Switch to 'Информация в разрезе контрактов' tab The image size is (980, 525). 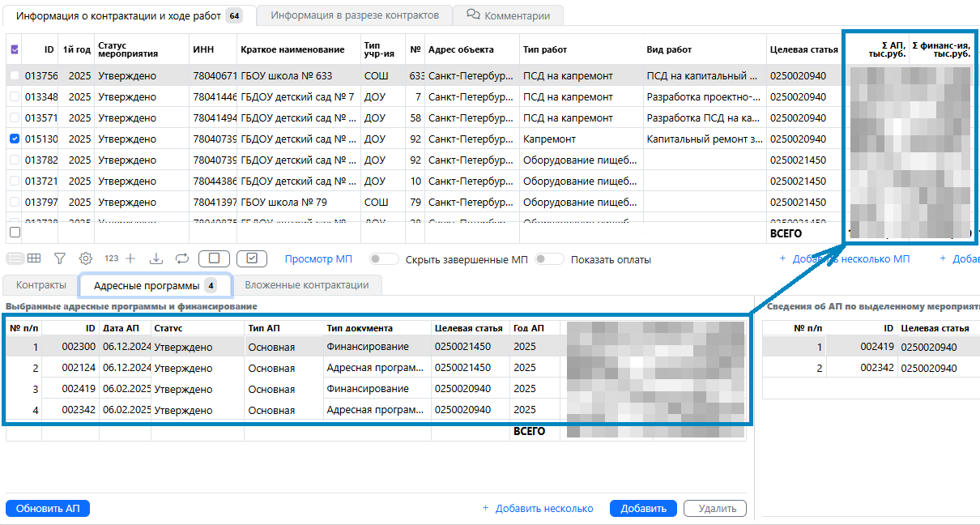coord(355,15)
